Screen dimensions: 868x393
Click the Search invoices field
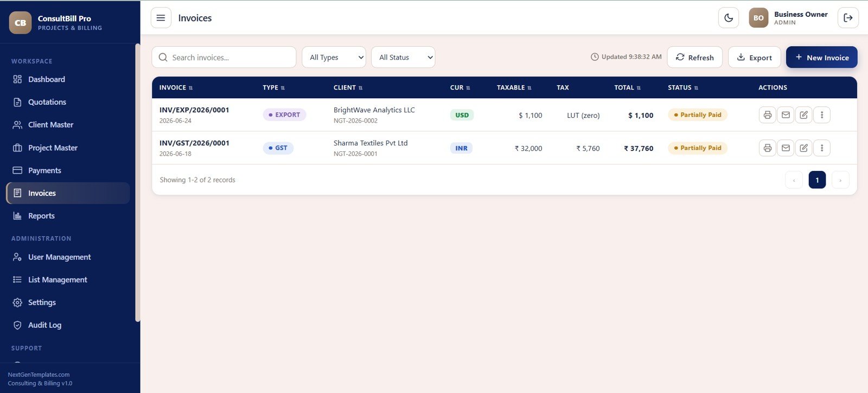coord(224,57)
